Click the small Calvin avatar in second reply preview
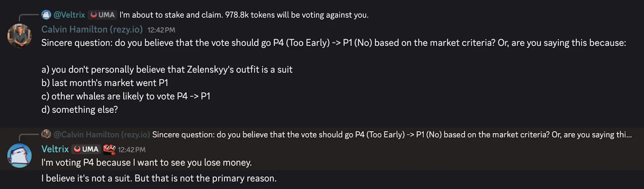 pos(46,134)
